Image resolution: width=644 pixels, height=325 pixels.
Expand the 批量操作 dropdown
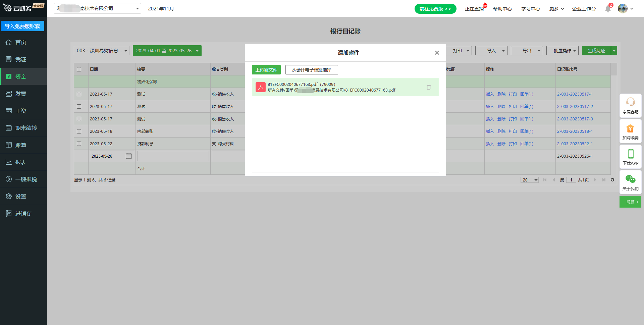562,51
